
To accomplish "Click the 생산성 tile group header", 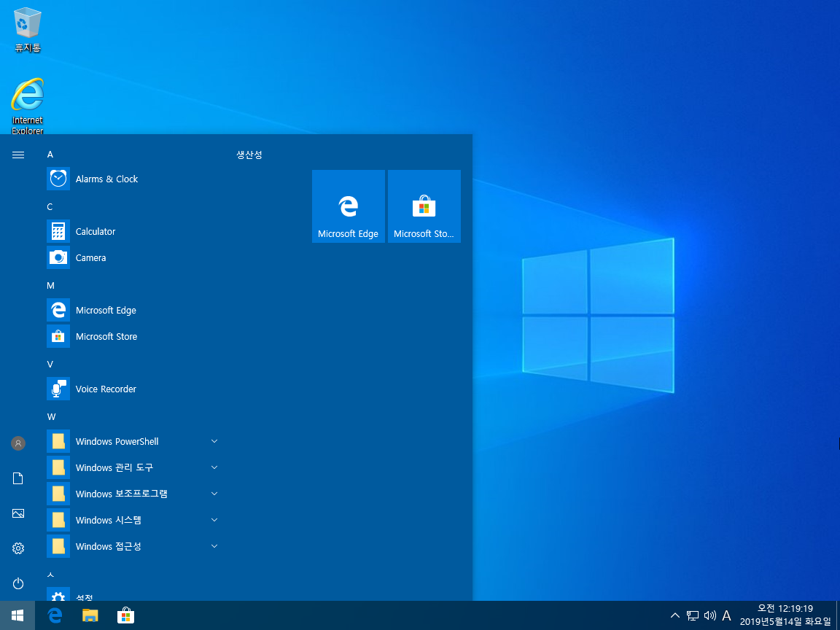I will coord(249,155).
